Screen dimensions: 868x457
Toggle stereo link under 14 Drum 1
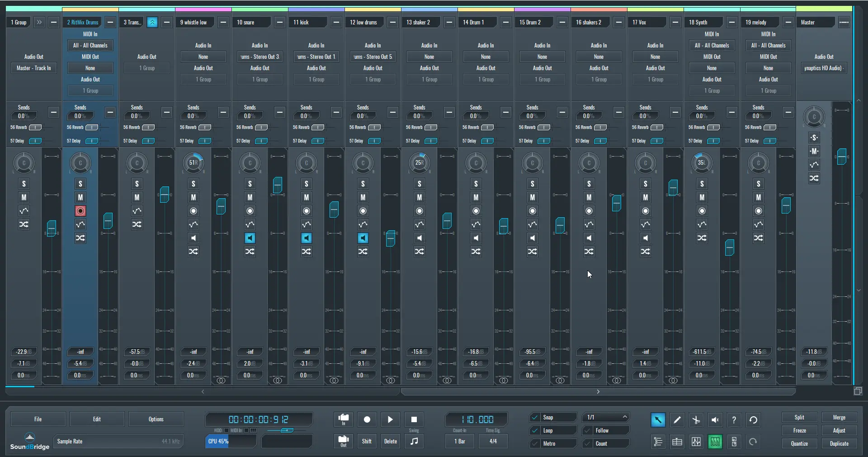(x=504, y=381)
